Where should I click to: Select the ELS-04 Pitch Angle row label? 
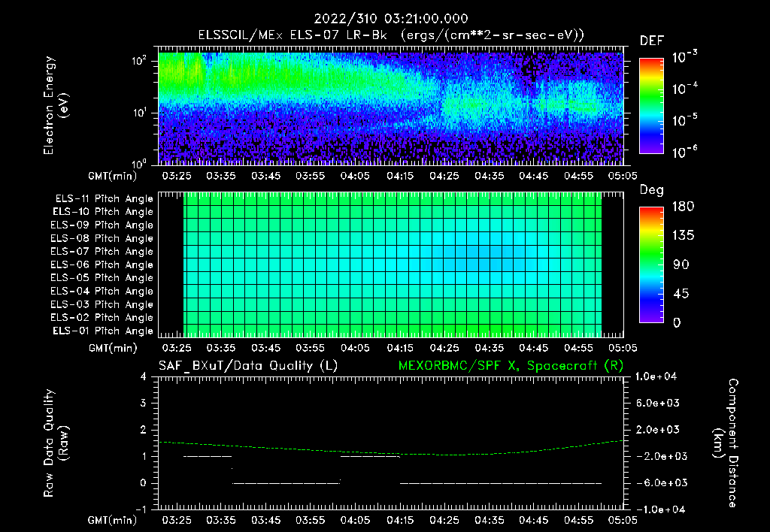pos(102,291)
